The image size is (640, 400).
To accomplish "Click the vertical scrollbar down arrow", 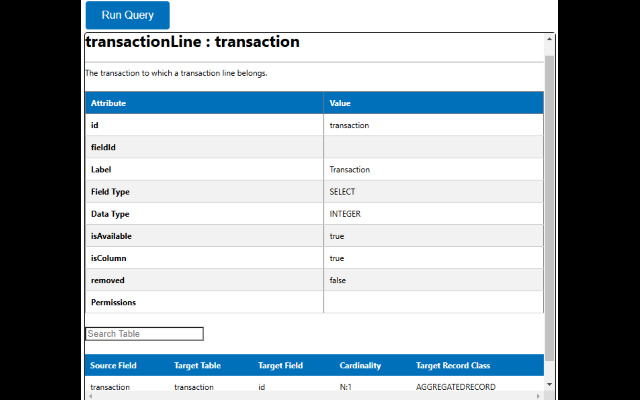I will click(x=549, y=384).
